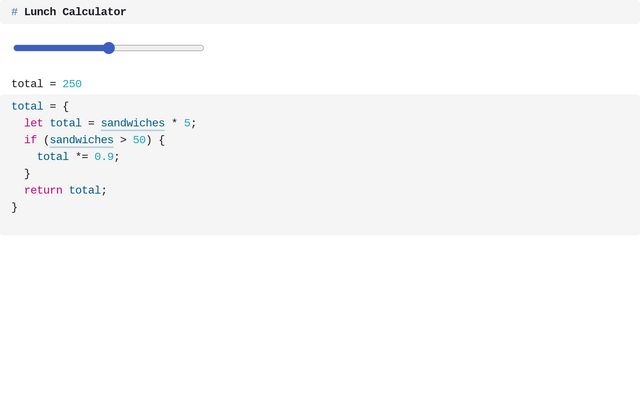Click the opening brace after 'total ='
The image size is (640, 400).
coord(66,106)
